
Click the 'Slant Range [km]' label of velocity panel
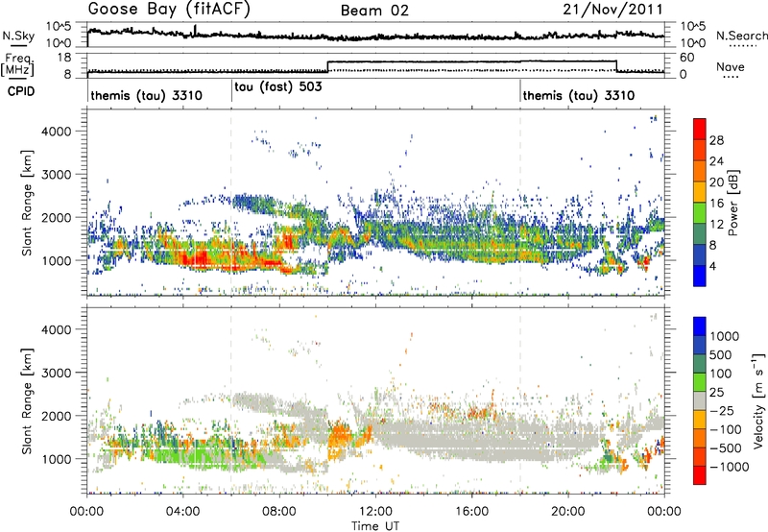point(27,401)
